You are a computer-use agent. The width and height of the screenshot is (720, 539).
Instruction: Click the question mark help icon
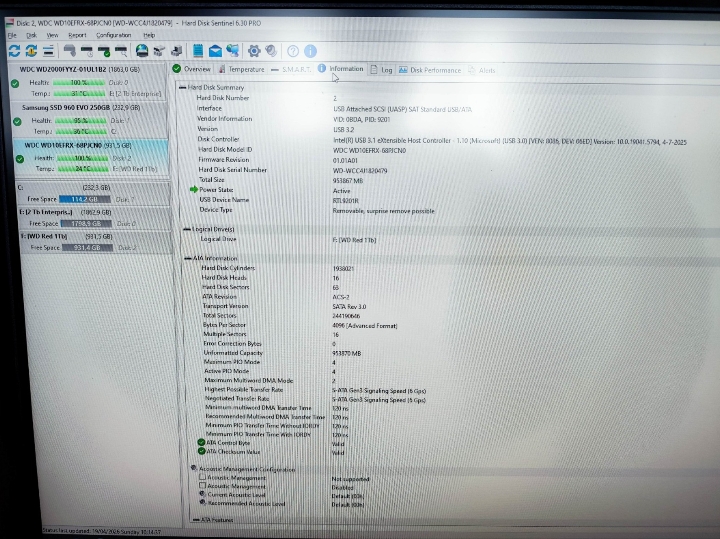[x=293, y=51]
